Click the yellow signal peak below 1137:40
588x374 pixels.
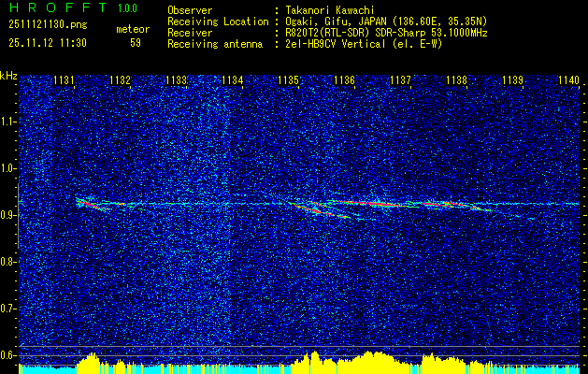pyautogui.click(x=442, y=363)
